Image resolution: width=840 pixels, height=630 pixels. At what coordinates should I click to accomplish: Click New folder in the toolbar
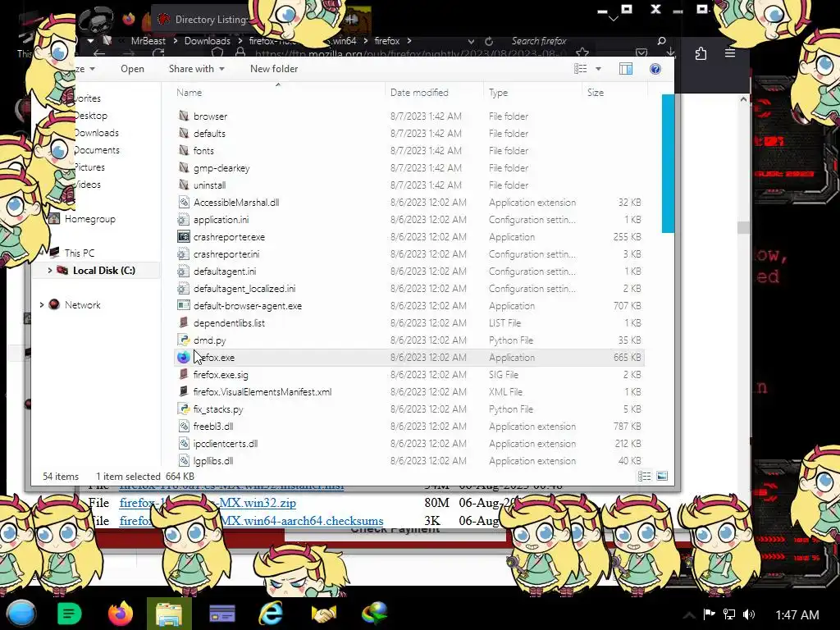tap(274, 69)
